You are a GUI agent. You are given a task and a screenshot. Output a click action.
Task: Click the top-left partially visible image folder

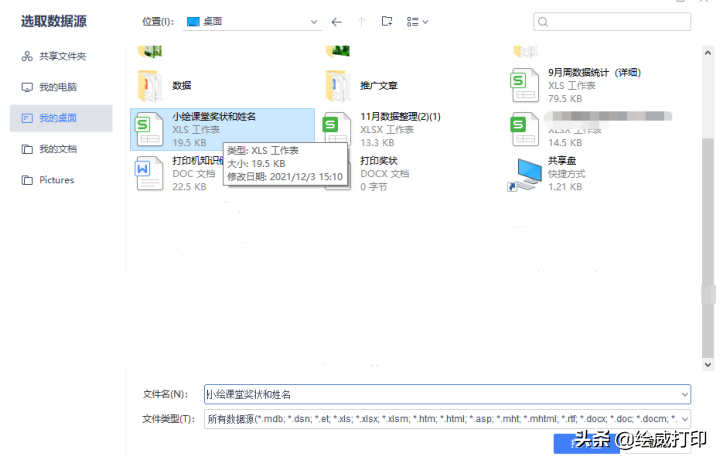(150, 51)
